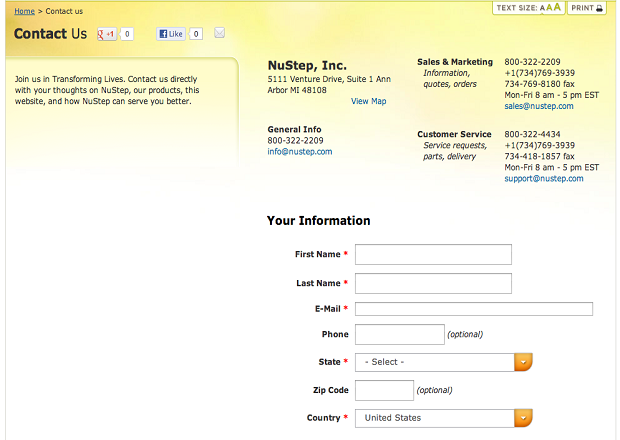This screenshot has width=620, height=440.
Task: Click the '(optional)' note beside Phone
Action: click(x=465, y=334)
